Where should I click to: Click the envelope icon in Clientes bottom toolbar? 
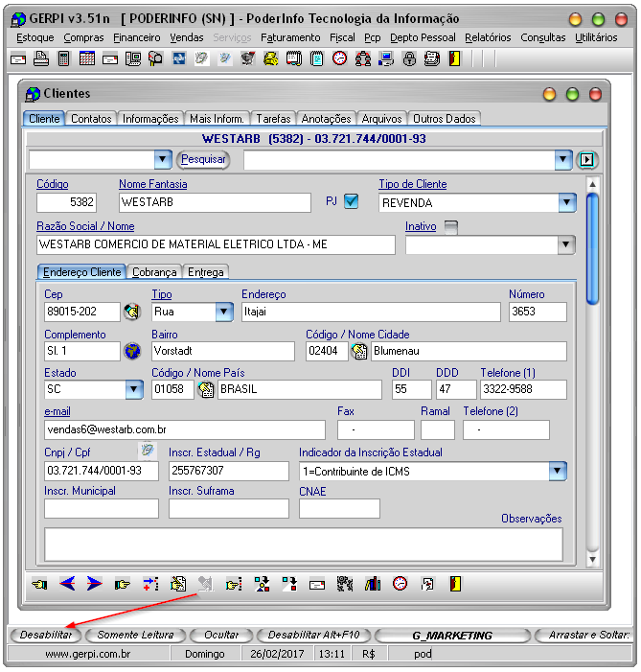click(317, 585)
